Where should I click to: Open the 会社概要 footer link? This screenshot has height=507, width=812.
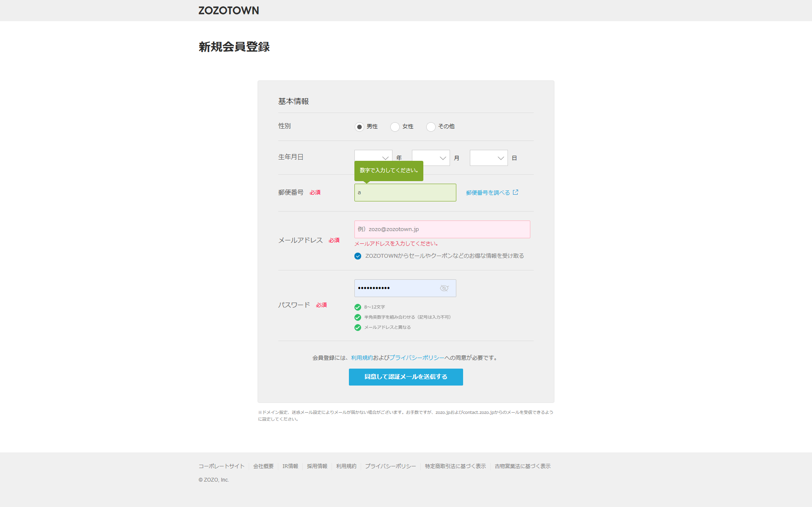tap(263, 466)
